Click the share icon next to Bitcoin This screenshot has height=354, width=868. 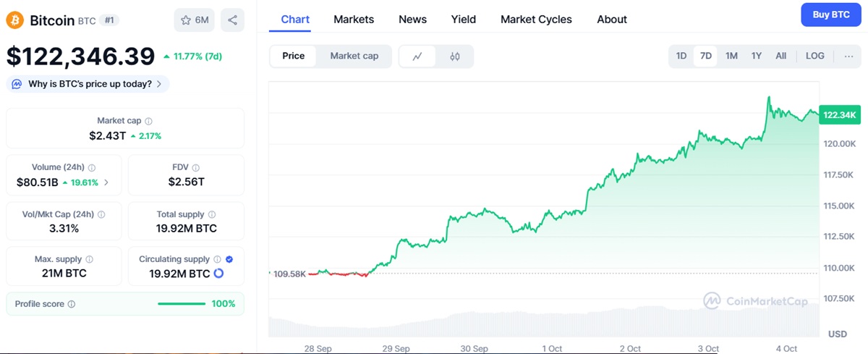click(x=232, y=20)
